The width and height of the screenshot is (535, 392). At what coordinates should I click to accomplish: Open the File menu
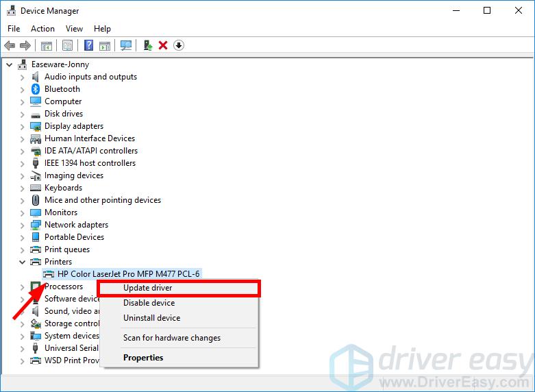[x=14, y=29]
